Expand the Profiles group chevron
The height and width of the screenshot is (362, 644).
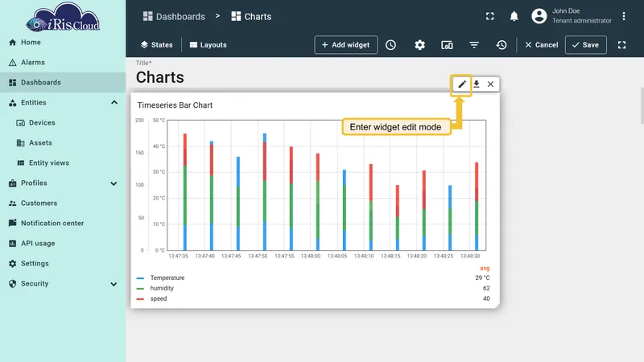pos(114,183)
